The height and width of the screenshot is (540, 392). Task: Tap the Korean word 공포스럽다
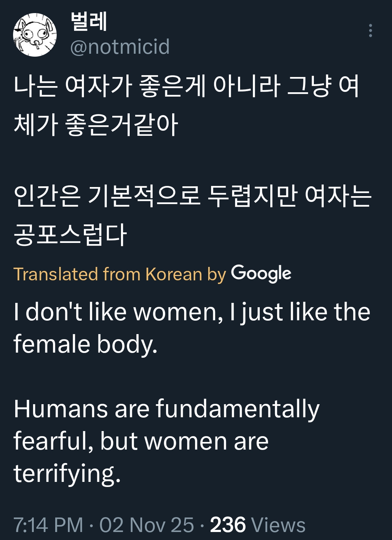70,234
